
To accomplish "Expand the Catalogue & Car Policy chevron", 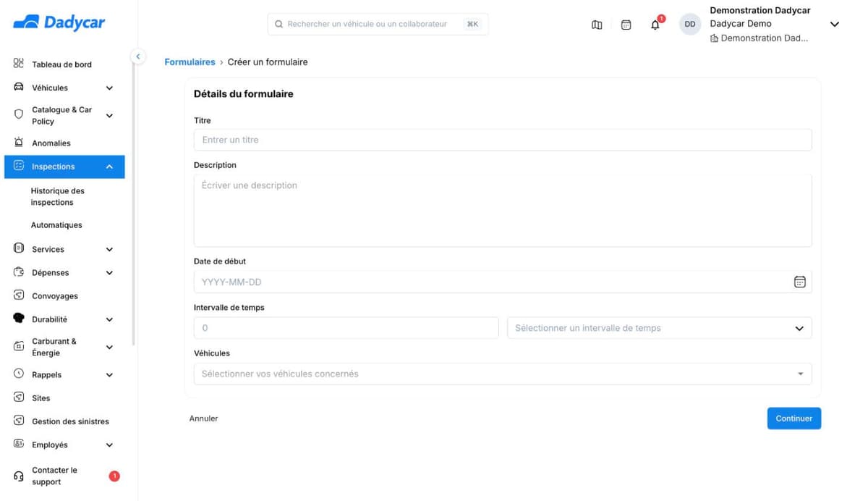I will (x=109, y=115).
